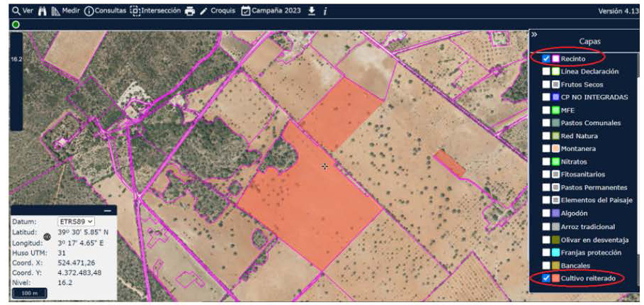Viewport: 644px width, 305px height.
Task: Open the Campaña 2023 selector
Action: pyautogui.click(x=273, y=11)
